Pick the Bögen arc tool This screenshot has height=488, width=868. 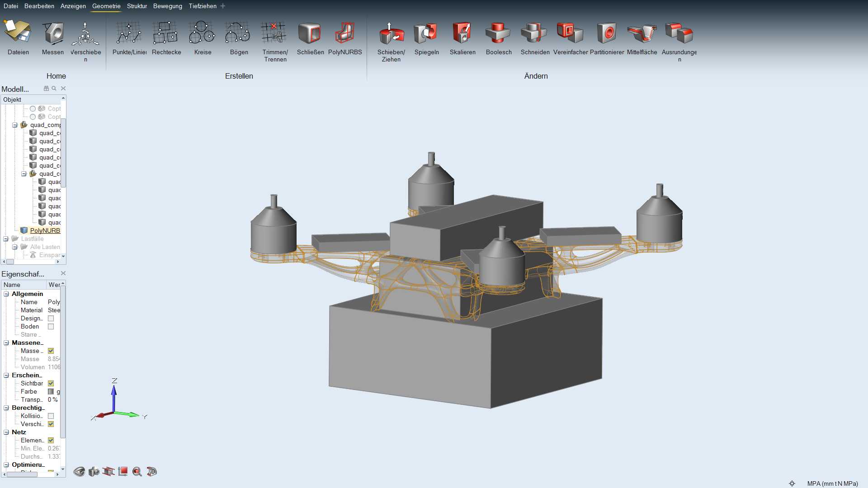click(238, 33)
